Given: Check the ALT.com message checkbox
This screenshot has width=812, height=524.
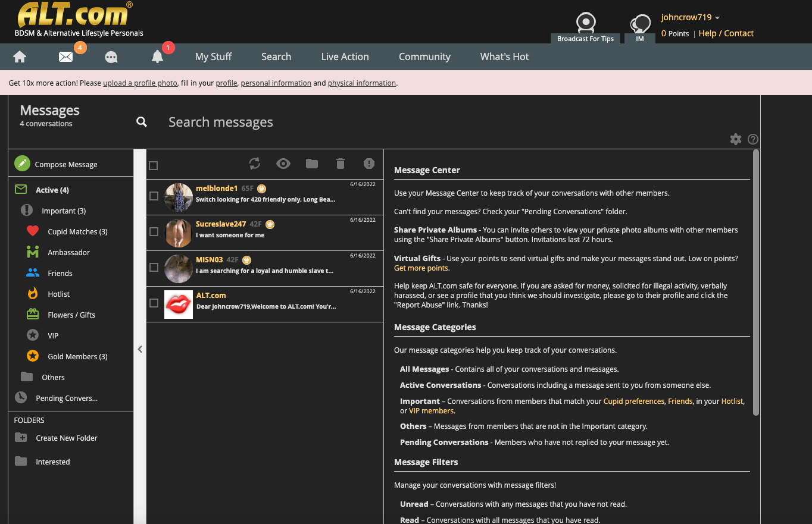Looking at the screenshot, I should [x=154, y=303].
